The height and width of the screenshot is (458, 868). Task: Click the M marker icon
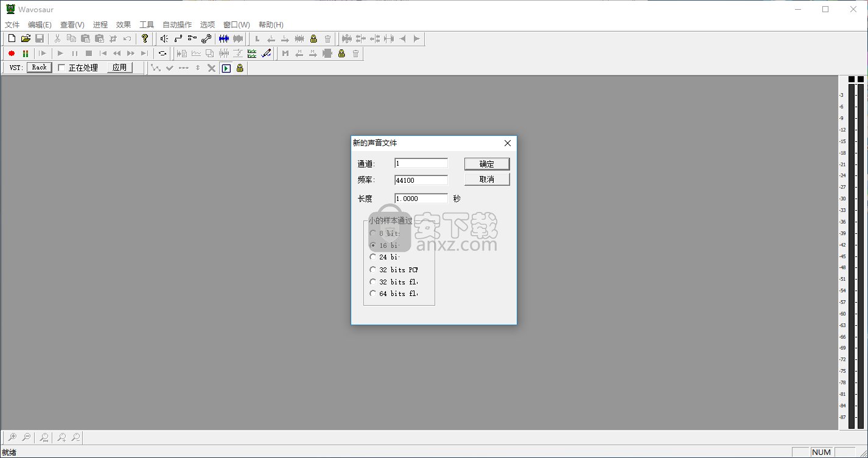pyautogui.click(x=285, y=54)
